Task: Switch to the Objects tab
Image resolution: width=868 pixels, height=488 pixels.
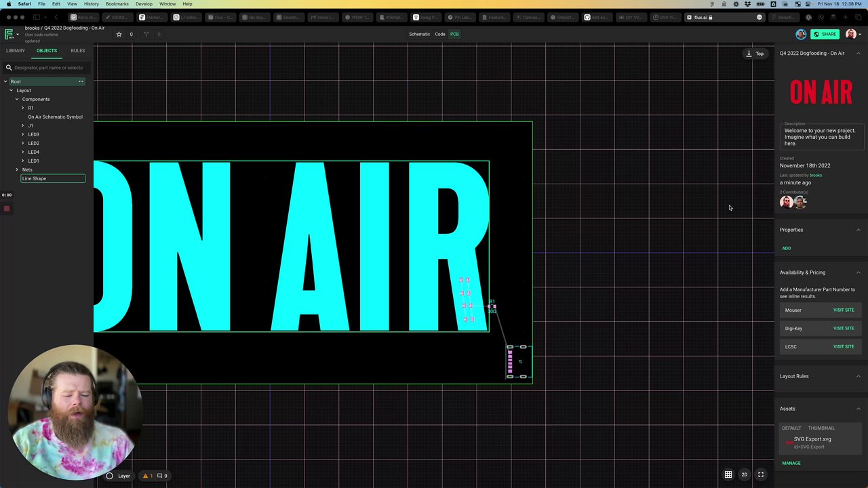Action: (47, 51)
